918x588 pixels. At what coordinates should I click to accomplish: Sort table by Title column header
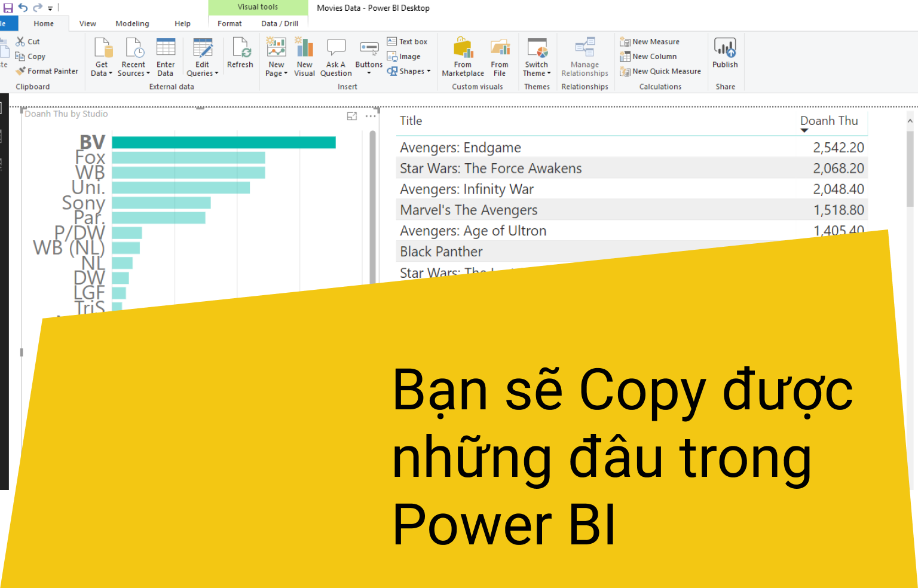[411, 121]
